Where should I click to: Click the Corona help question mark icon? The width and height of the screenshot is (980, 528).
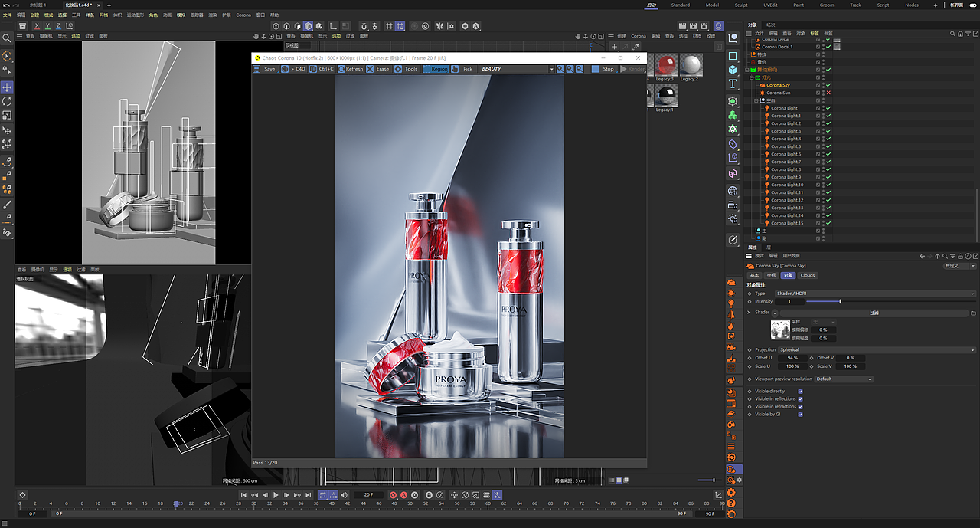730,503
